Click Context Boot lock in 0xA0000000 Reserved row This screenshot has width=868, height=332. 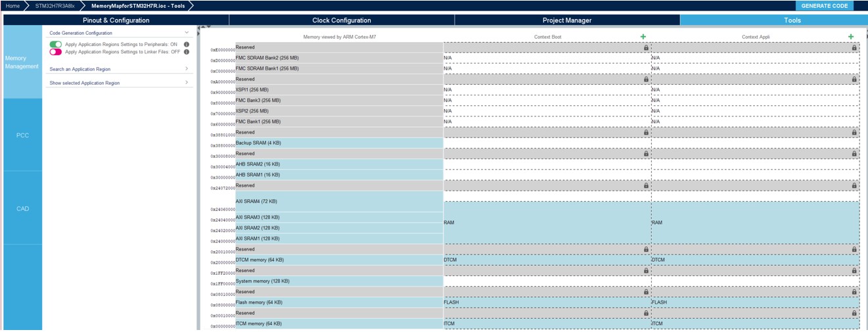[646, 80]
